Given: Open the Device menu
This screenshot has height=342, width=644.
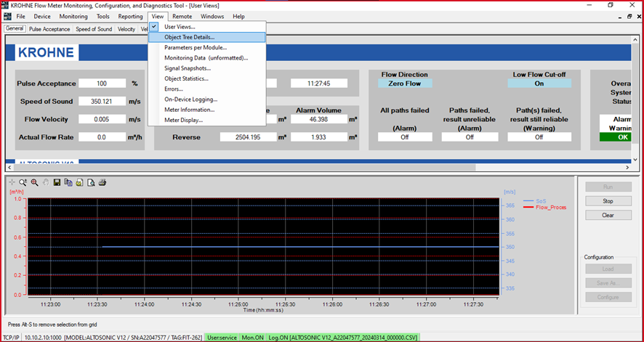Looking at the screenshot, I should pos(42,17).
